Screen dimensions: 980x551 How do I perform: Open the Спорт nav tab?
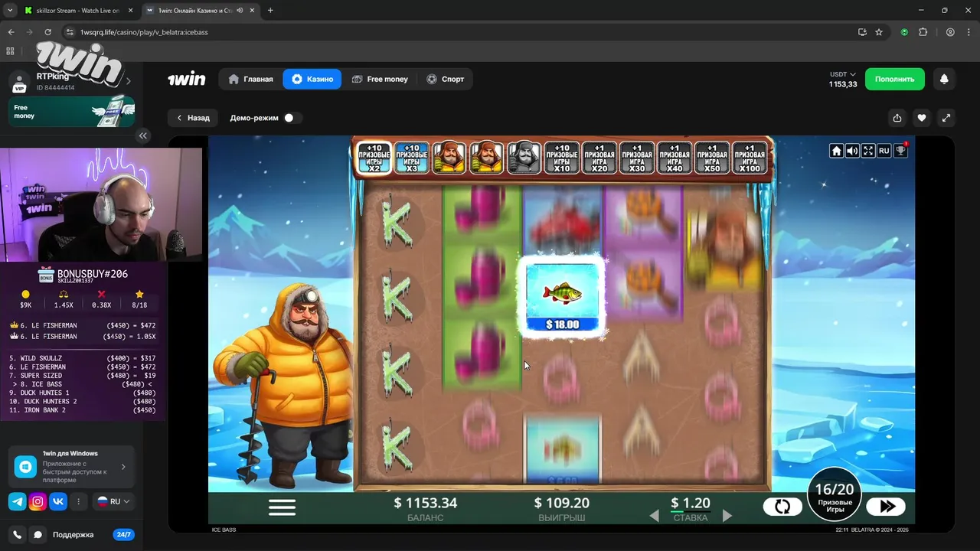click(x=446, y=79)
